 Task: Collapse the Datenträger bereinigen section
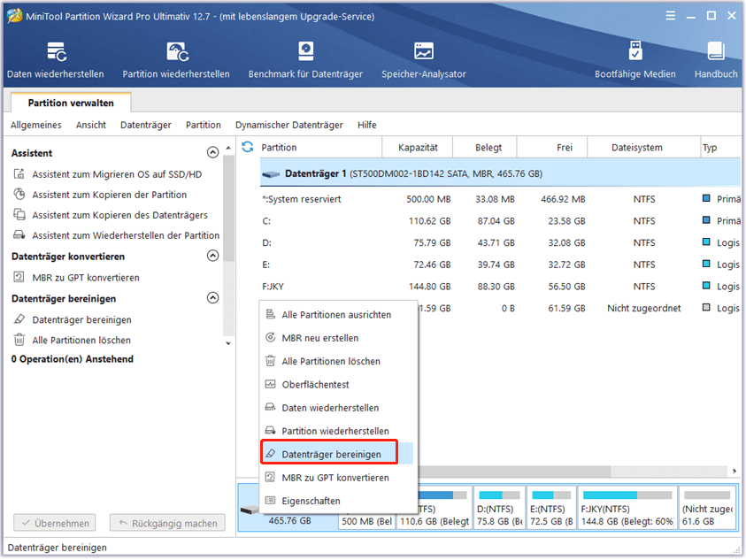click(212, 298)
